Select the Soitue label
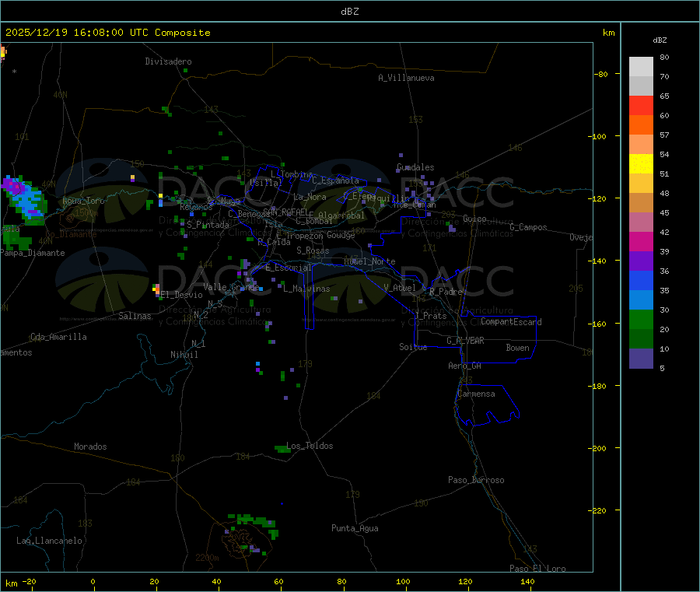This screenshot has width=700, height=592. [x=413, y=347]
